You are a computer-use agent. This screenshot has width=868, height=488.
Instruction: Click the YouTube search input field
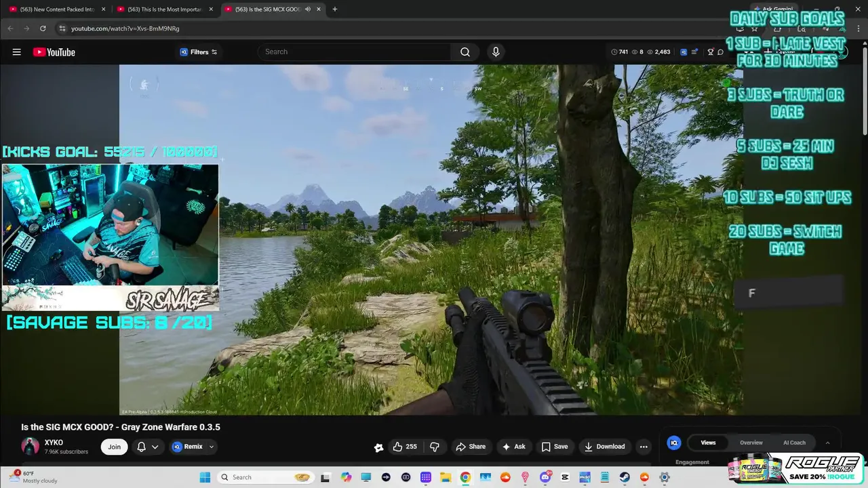(x=354, y=52)
